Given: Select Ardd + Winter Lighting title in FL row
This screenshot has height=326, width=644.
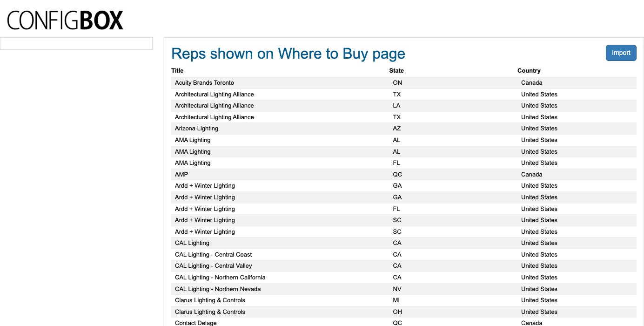Looking at the screenshot, I should (205, 209).
